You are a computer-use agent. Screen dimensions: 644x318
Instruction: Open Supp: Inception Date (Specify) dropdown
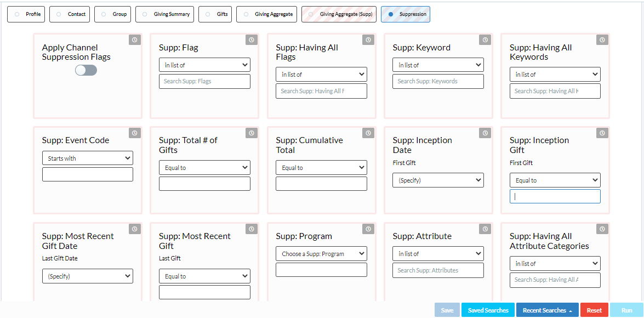[x=438, y=180]
